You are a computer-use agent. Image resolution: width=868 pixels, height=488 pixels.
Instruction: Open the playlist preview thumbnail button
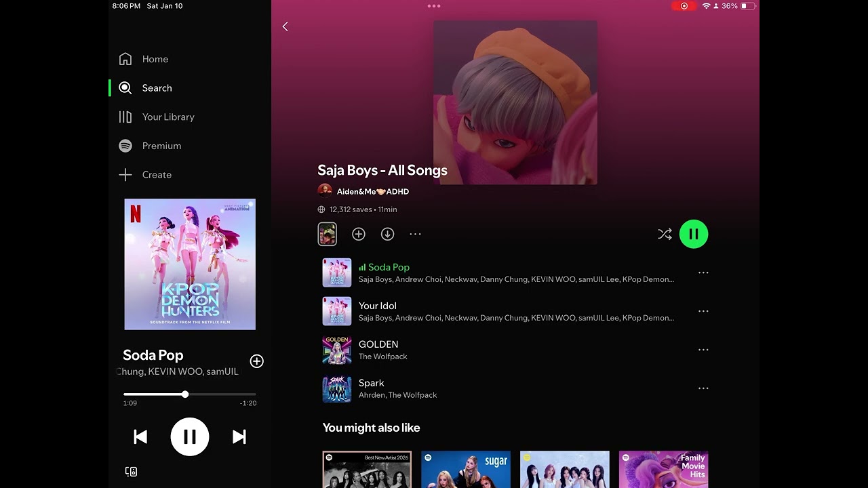[x=328, y=234]
